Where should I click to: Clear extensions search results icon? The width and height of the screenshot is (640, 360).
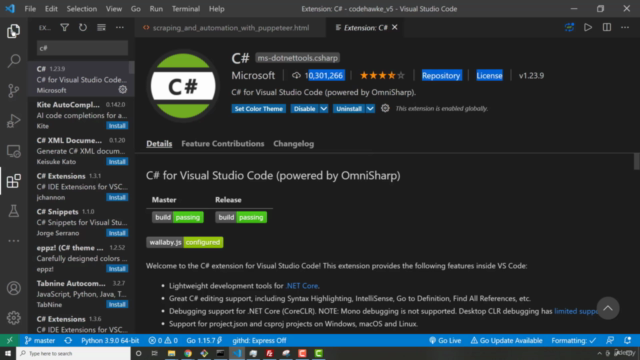(x=101, y=27)
